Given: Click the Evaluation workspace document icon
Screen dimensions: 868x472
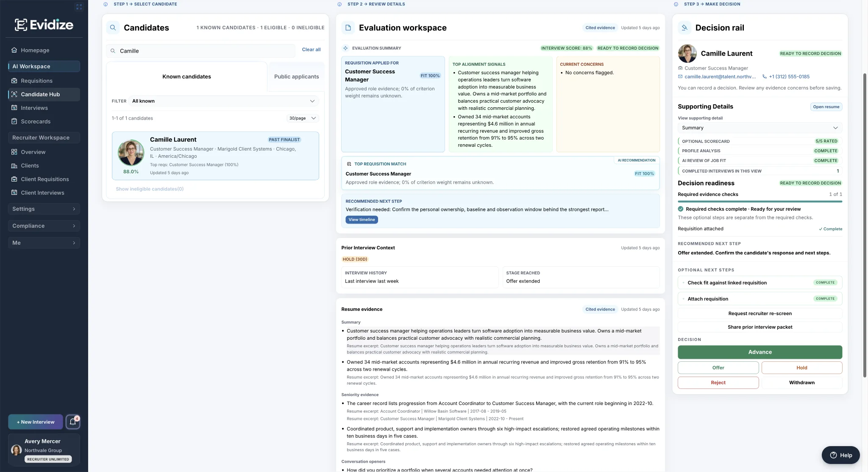Looking at the screenshot, I should 348,28.
